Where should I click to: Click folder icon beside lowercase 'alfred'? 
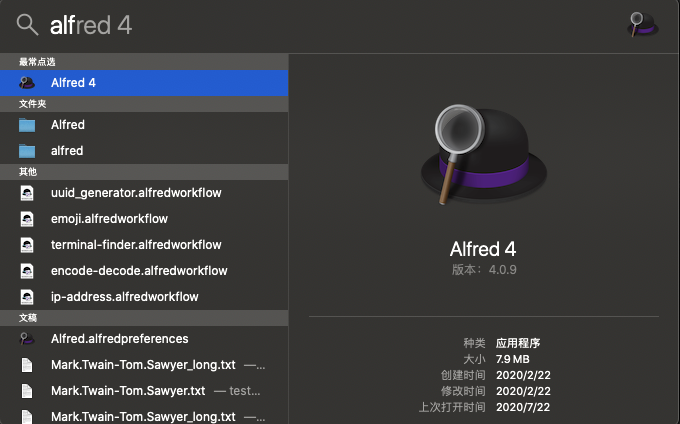point(27,151)
